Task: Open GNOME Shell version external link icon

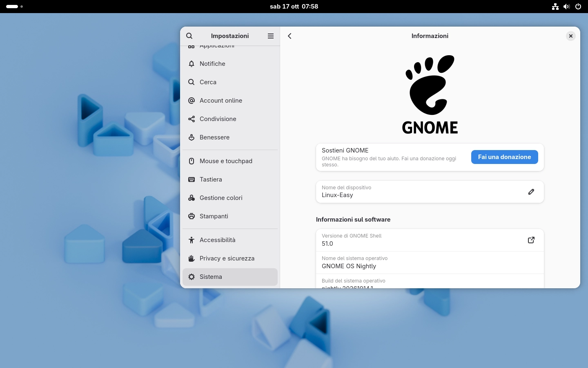Action: pyautogui.click(x=531, y=240)
